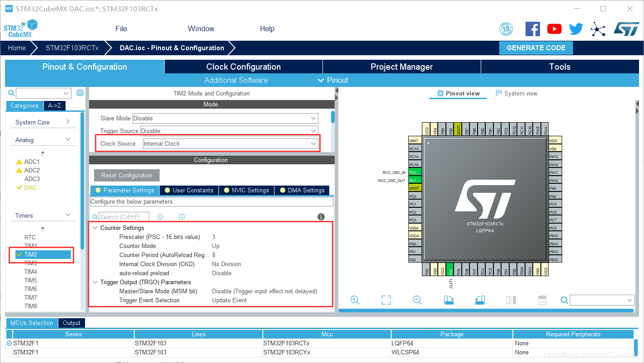Expand the Pinout dropdown menu

333,80
